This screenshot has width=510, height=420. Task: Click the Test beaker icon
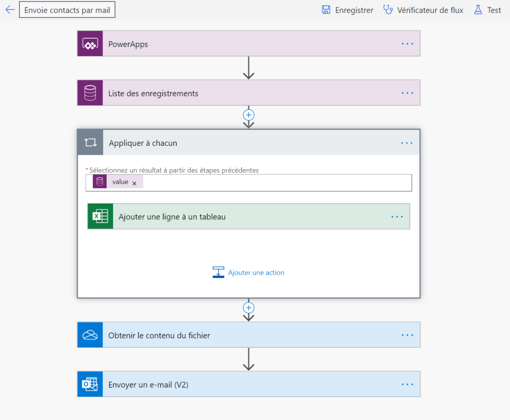tap(477, 9)
